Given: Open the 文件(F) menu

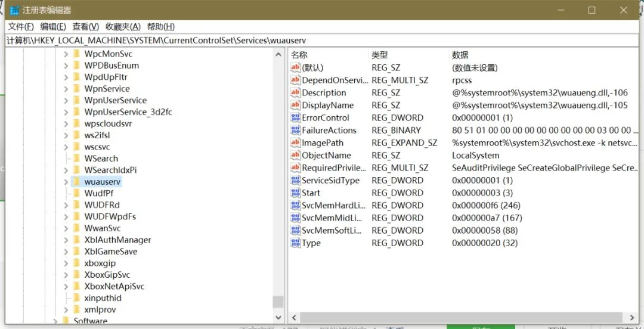Looking at the screenshot, I should coord(21,27).
